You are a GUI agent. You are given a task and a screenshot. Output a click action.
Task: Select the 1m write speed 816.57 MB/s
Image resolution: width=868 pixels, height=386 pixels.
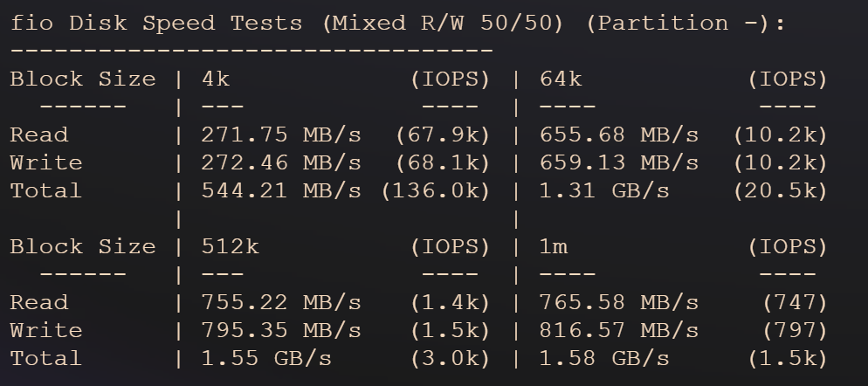point(619,331)
